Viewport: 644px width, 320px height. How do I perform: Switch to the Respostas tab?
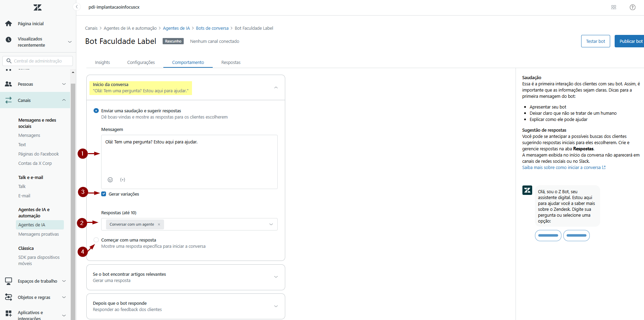coord(231,63)
